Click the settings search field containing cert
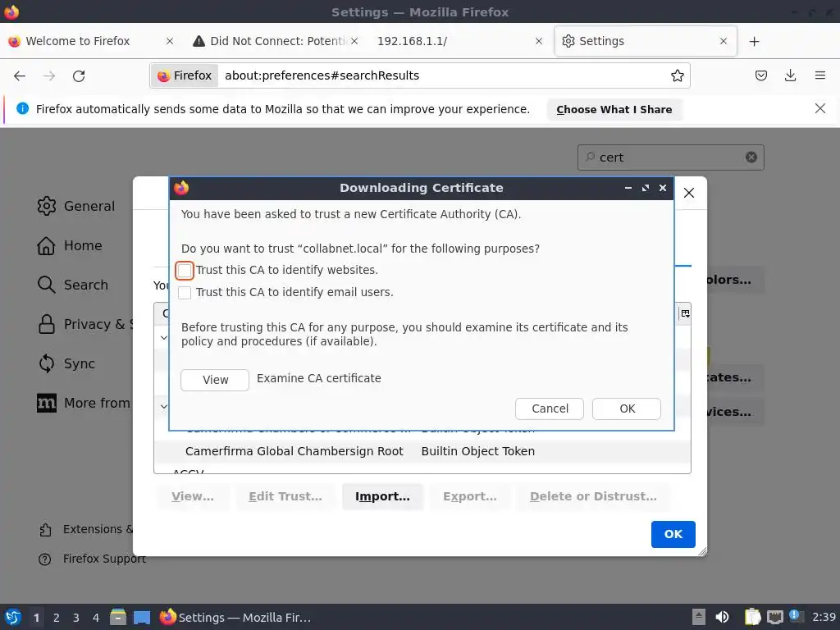 coord(670,157)
